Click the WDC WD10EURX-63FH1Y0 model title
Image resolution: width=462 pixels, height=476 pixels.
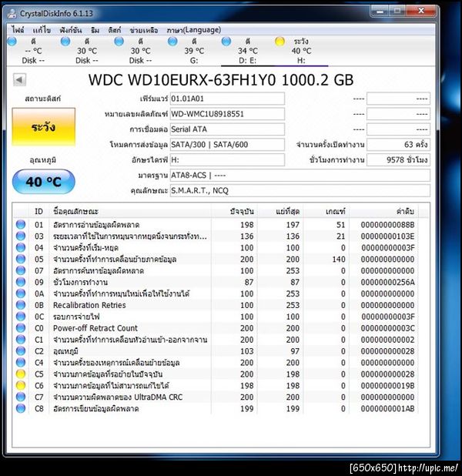point(221,80)
